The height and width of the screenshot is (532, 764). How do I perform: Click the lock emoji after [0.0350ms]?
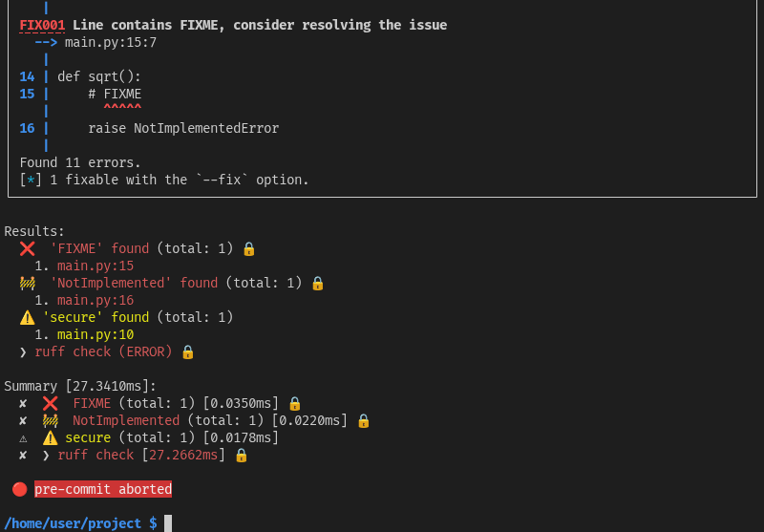295,403
